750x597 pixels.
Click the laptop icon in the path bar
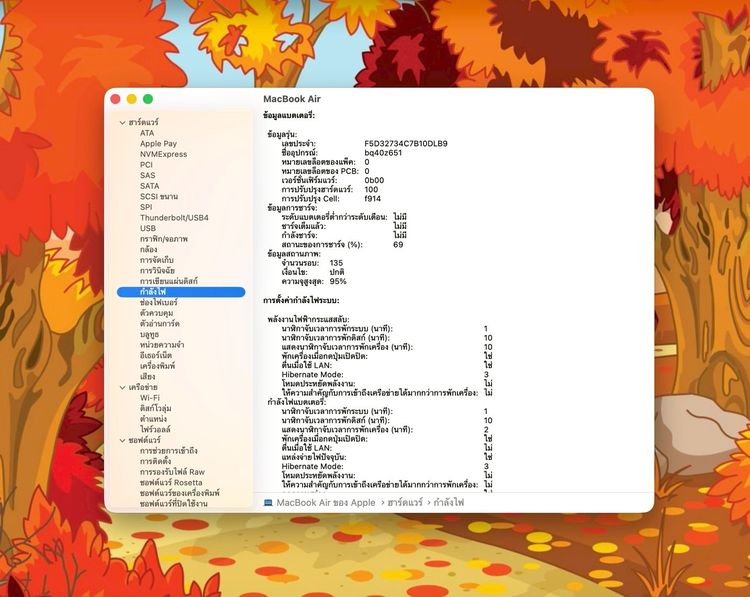(268, 502)
